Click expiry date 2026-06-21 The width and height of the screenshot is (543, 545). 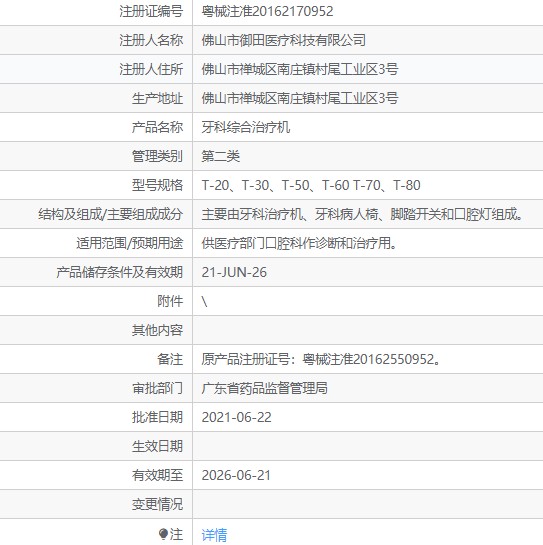tap(236, 475)
